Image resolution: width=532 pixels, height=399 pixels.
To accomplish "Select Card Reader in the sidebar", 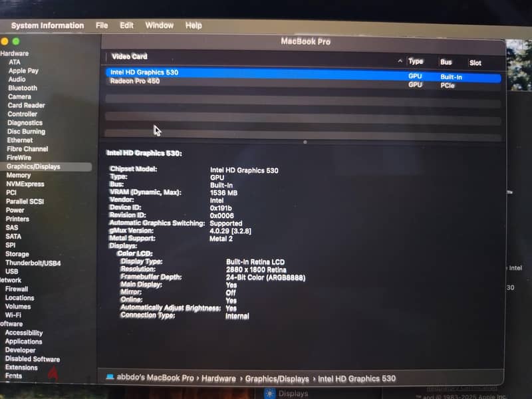I will click(26, 105).
